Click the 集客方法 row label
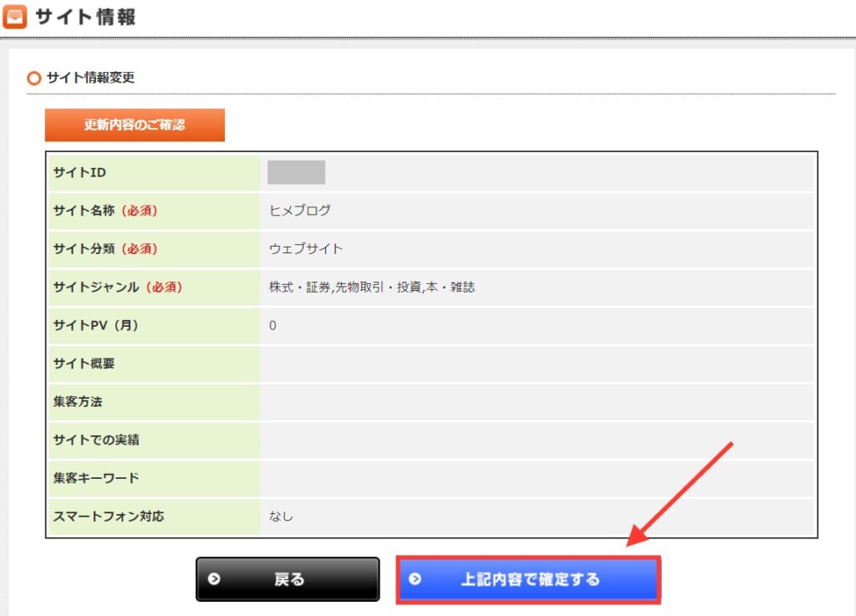The width and height of the screenshot is (856, 616). tap(78, 402)
